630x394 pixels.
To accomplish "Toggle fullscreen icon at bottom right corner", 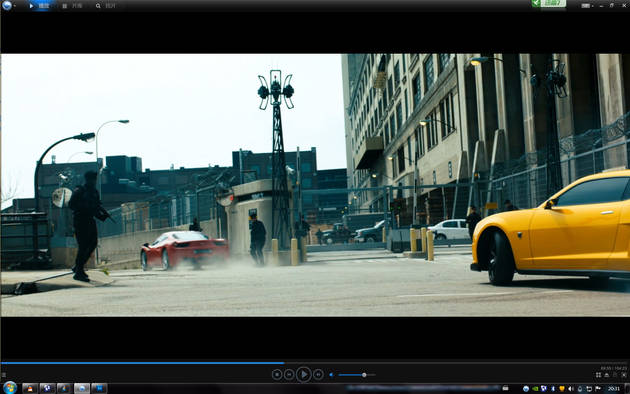I will 624,375.
